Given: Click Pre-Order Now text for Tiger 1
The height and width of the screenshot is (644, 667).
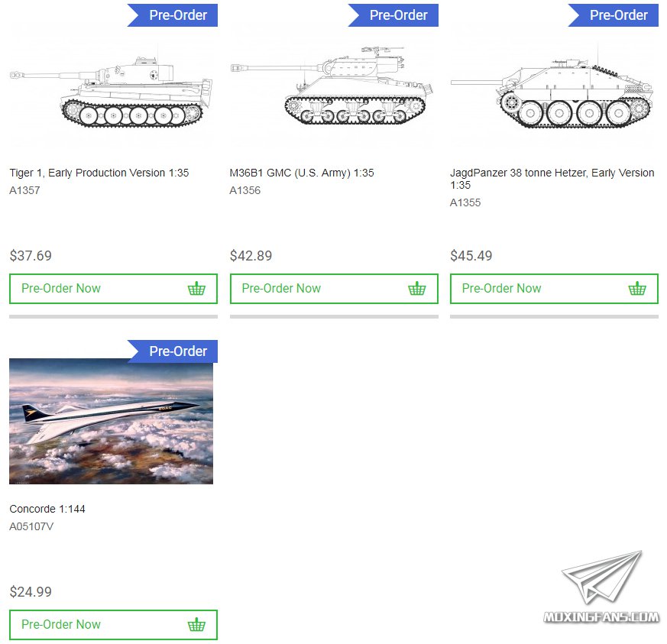Looking at the screenshot, I should click(x=61, y=289).
